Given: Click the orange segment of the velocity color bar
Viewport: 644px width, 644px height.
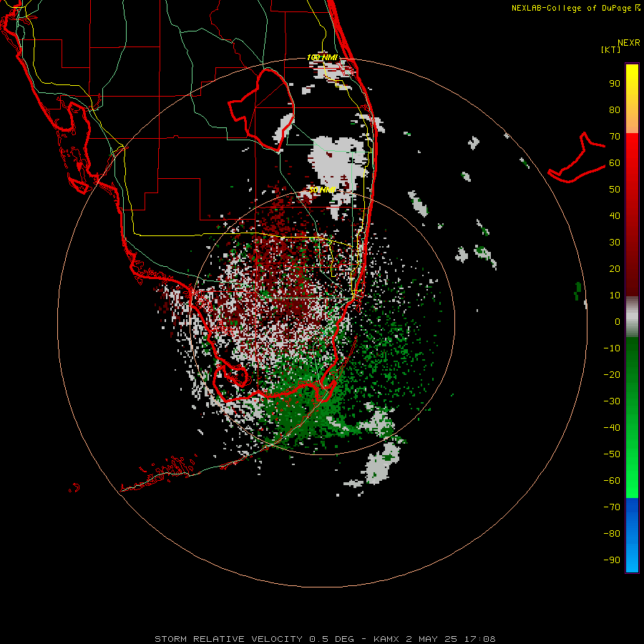Looking at the screenshot, I should coord(632,122).
